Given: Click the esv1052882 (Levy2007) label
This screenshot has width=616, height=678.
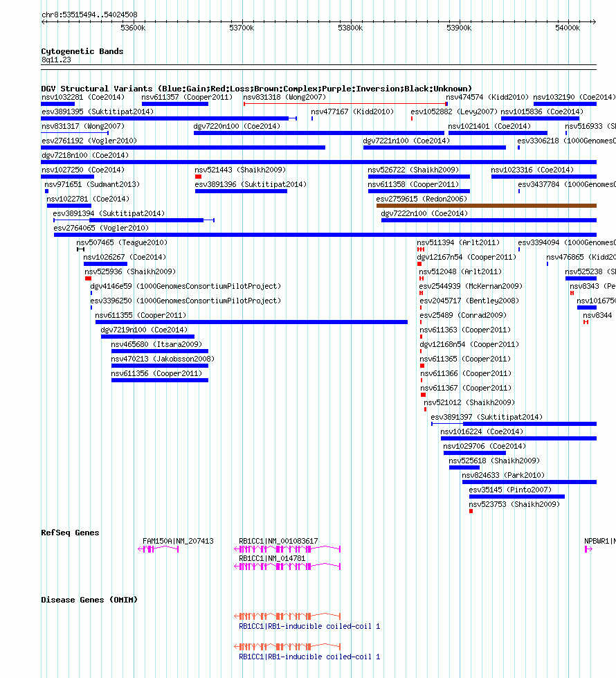Looking at the screenshot, I should coord(454,111).
